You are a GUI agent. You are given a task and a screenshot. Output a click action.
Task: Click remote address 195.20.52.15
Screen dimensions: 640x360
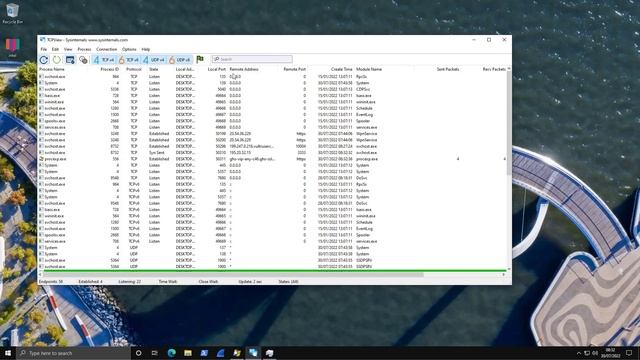(240, 153)
